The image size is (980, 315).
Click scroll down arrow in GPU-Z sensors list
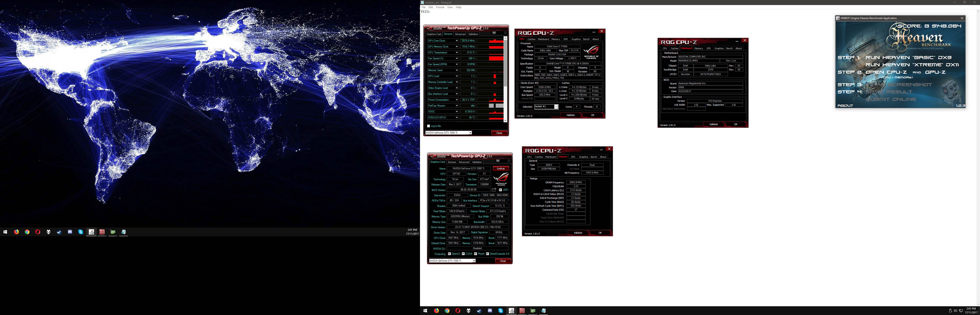click(x=505, y=121)
